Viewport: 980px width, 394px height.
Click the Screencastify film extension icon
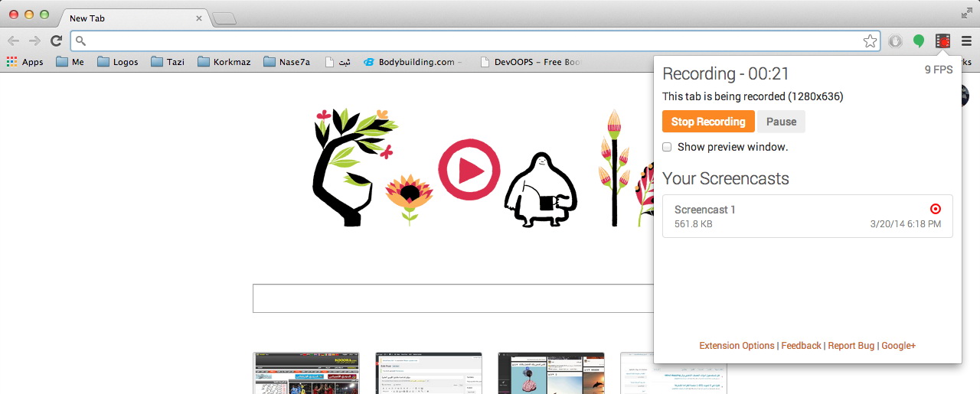[x=942, y=41]
